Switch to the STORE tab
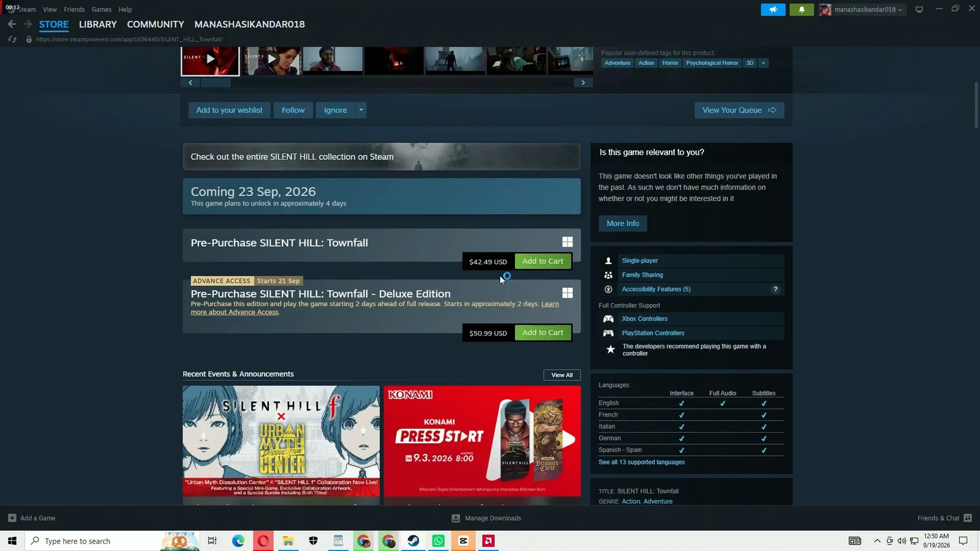This screenshot has width=980, height=551. click(54, 24)
